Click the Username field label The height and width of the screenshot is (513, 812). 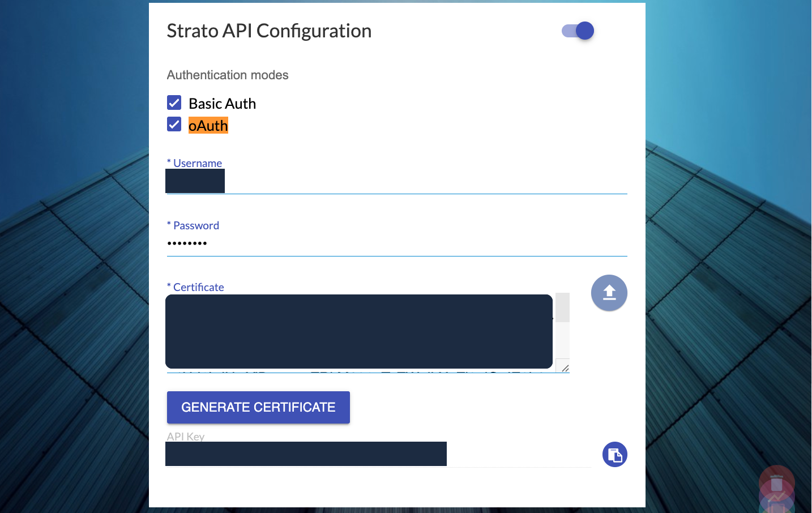(x=197, y=163)
